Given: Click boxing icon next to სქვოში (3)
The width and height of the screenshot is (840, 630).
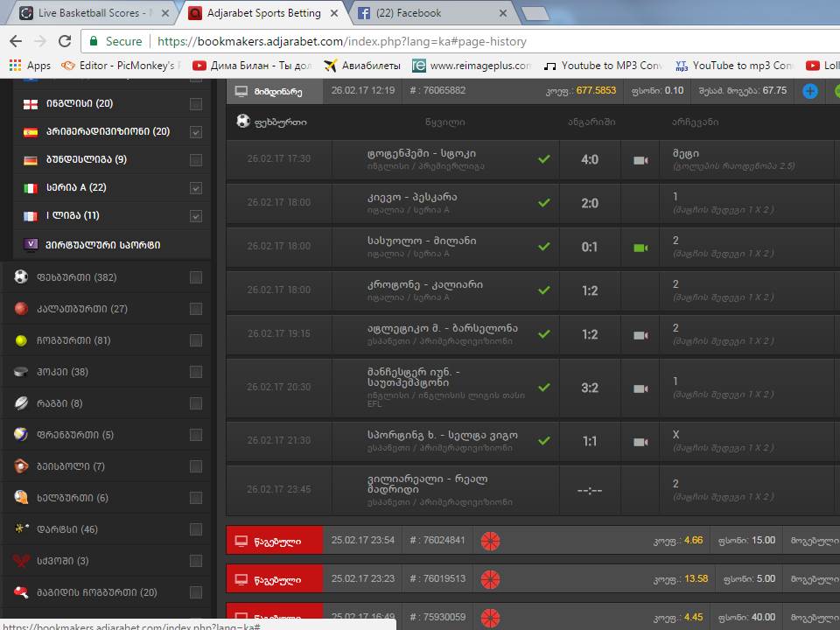Looking at the screenshot, I should pyautogui.click(x=21, y=560).
